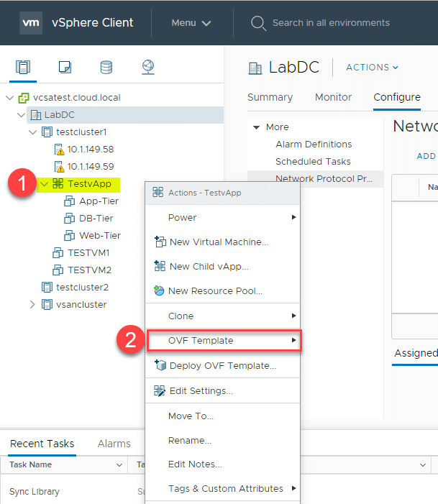The height and width of the screenshot is (504, 438).
Task: Choose New Virtual Machine... from context menu
Action: coord(222,242)
